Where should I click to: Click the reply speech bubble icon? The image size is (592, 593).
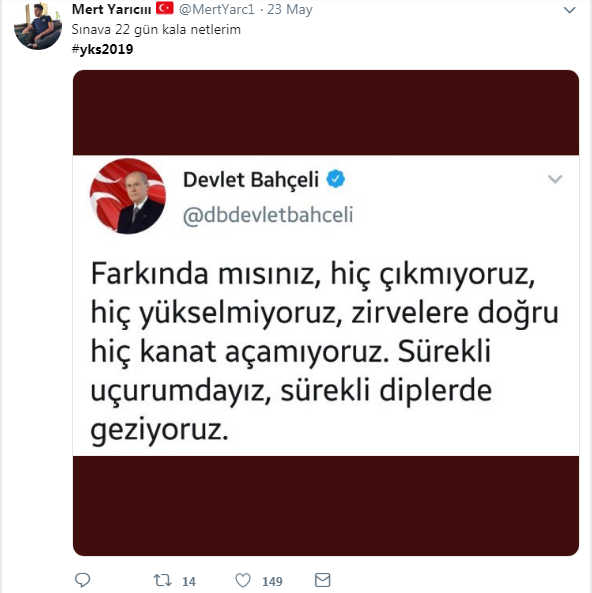[x=82, y=580]
